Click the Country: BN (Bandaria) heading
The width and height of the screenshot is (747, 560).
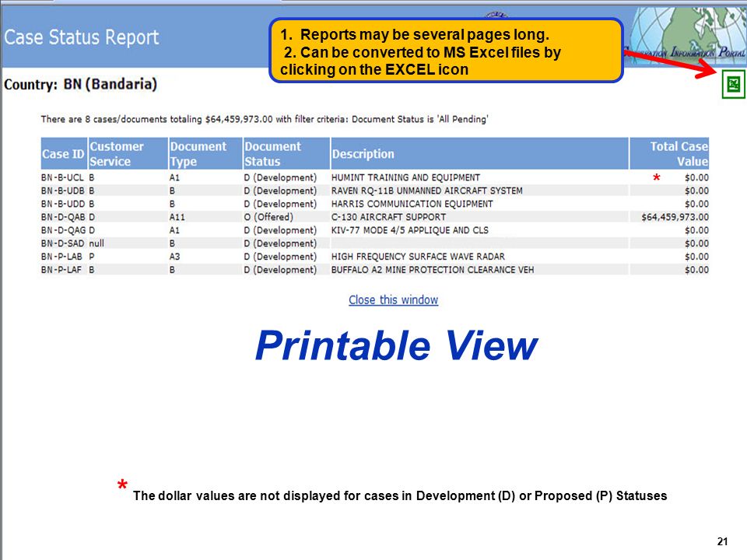tap(80, 84)
